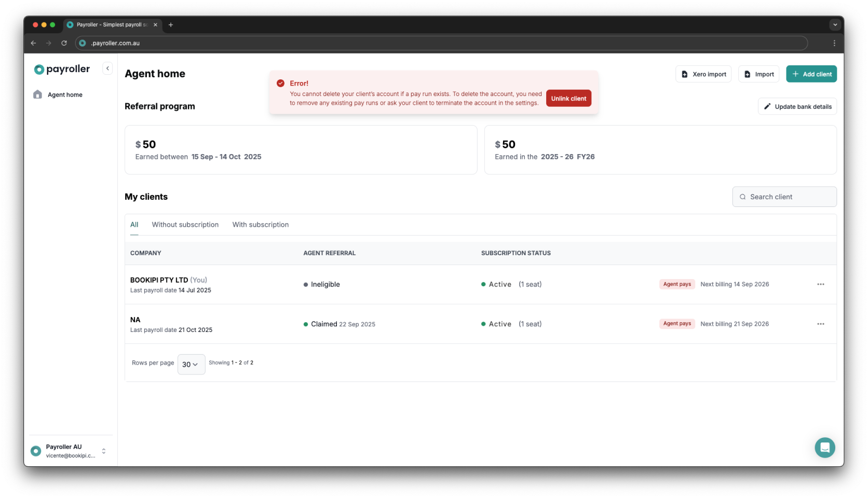Screen dimensions: 868x498
Task: Switch to With subscription tab
Action: (x=261, y=225)
